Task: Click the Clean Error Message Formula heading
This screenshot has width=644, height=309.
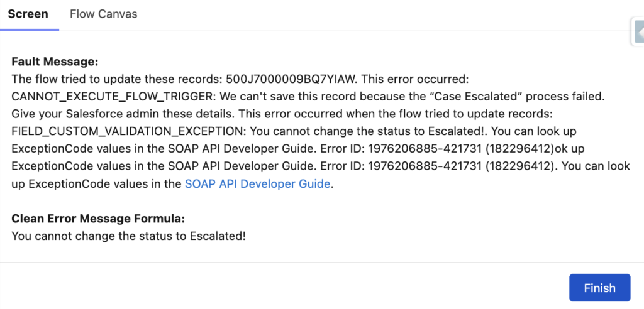Action: [98, 219]
